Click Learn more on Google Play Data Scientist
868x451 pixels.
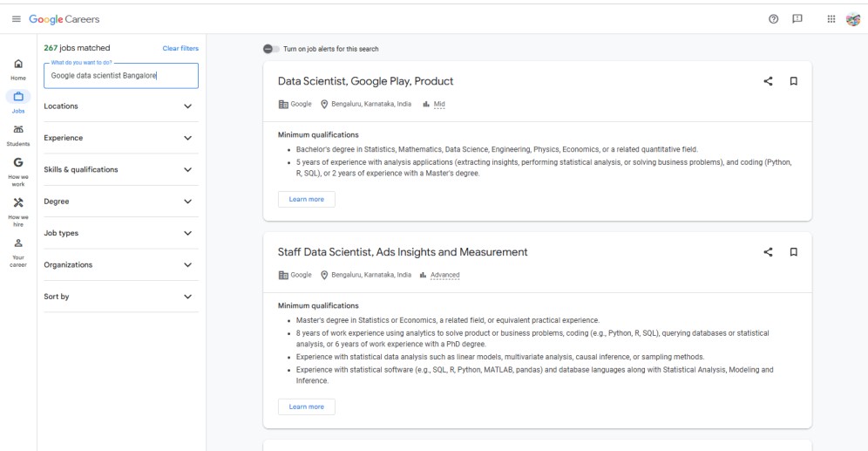(x=306, y=199)
